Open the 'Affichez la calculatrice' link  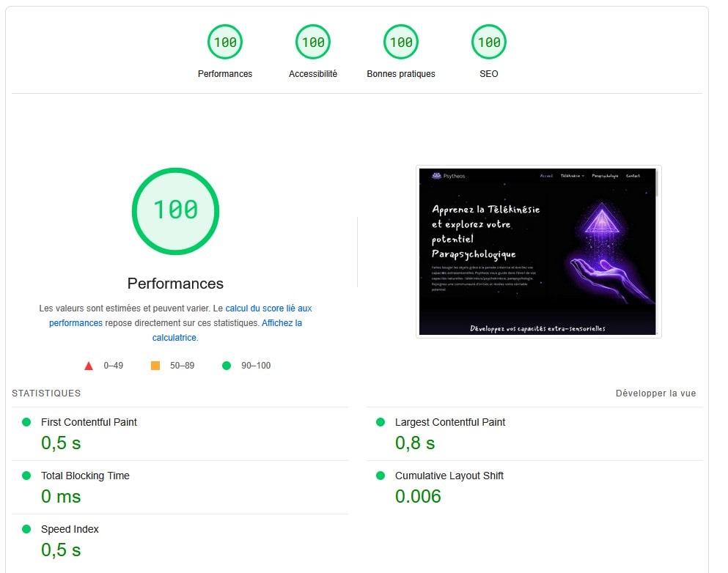(x=282, y=323)
